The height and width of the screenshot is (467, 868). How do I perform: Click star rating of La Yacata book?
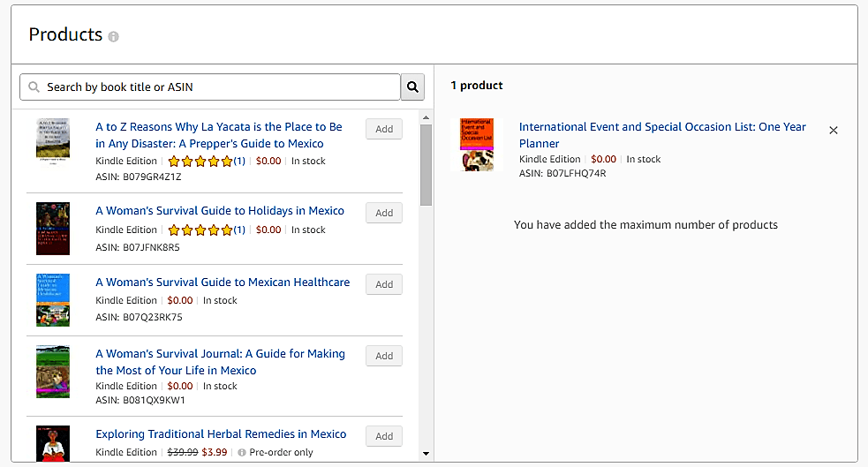coord(200,161)
